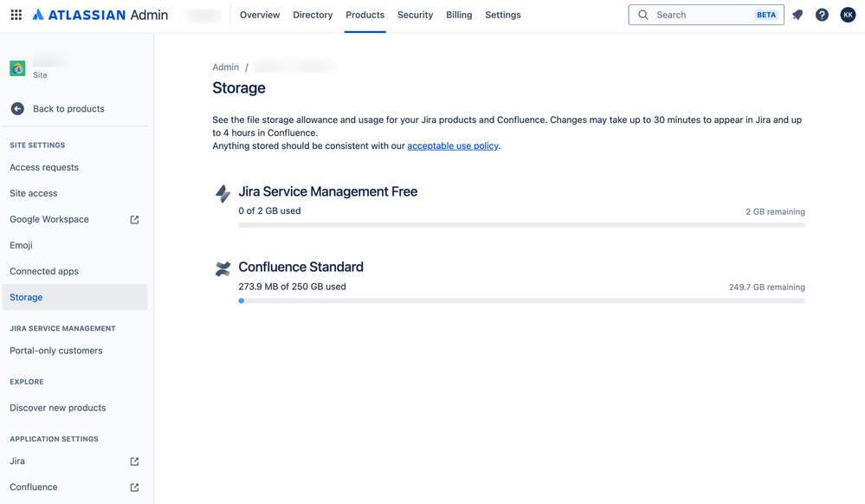865x504 pixels.
Task: Click the Back to products arrow icon
Action: coord(17,109)
